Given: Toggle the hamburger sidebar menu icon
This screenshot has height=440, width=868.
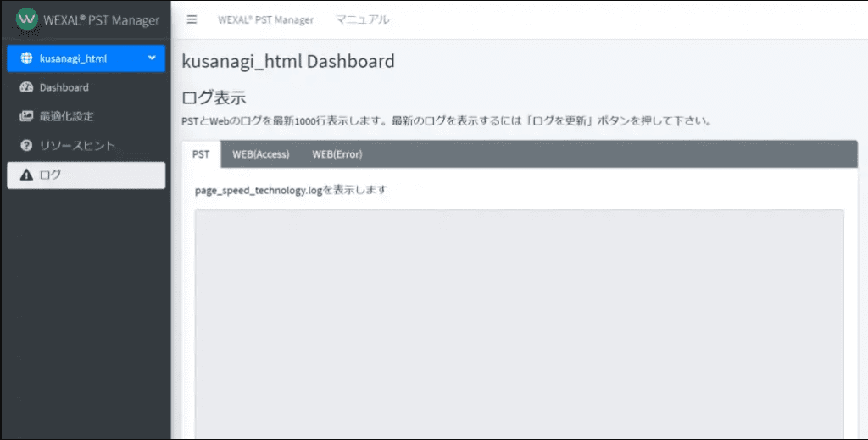Looking at the screenshot, I should point(192,19).
